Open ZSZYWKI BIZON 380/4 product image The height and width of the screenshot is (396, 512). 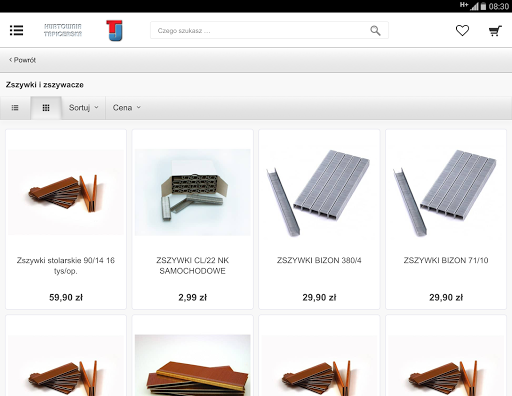click(319, 192)
